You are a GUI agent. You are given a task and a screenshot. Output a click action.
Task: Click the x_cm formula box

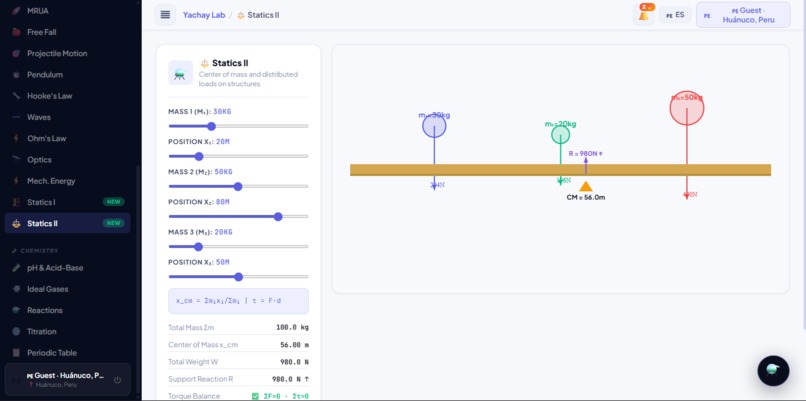pos(239,301)
